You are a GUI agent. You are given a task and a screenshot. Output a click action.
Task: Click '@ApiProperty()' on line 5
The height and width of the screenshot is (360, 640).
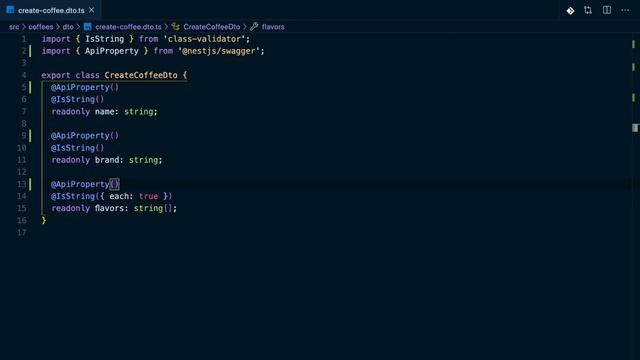point(85,87)
